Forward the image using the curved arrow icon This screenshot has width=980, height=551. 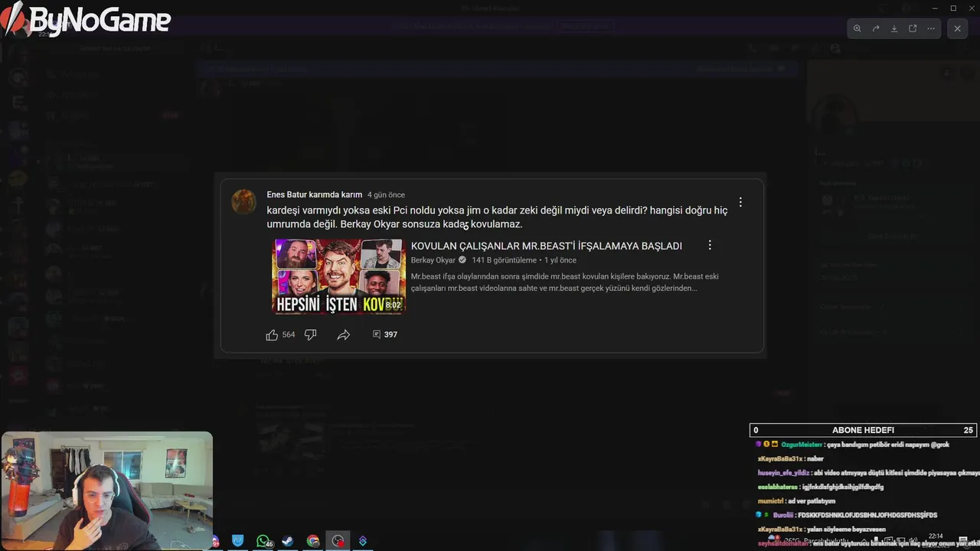pyautogui.click(x=876, y=28)
